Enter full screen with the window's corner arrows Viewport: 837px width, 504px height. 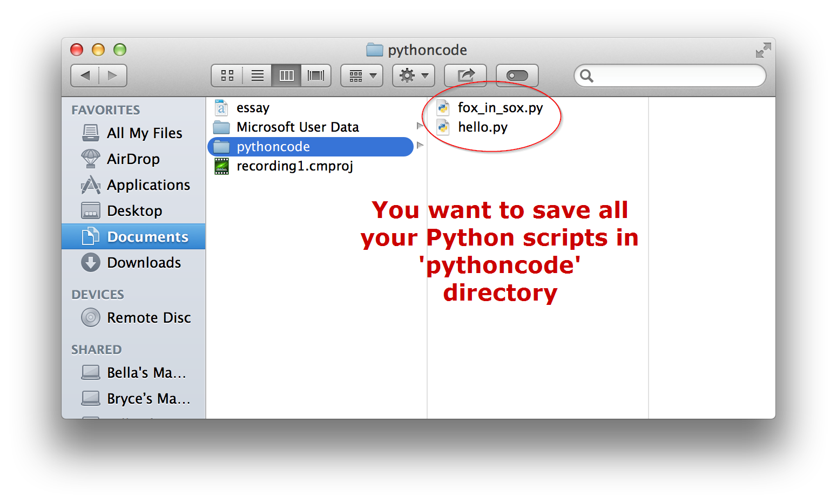point(763,50)
